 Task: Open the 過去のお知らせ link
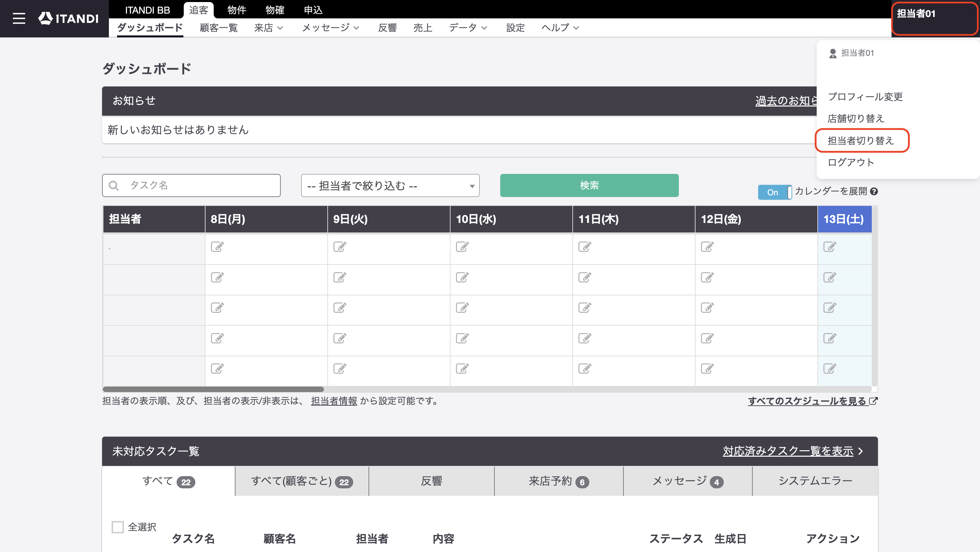point(786,101)
